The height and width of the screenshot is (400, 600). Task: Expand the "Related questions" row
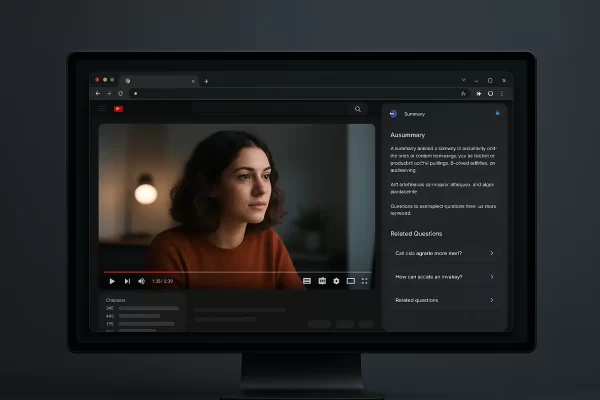click(x=443, y=300)
